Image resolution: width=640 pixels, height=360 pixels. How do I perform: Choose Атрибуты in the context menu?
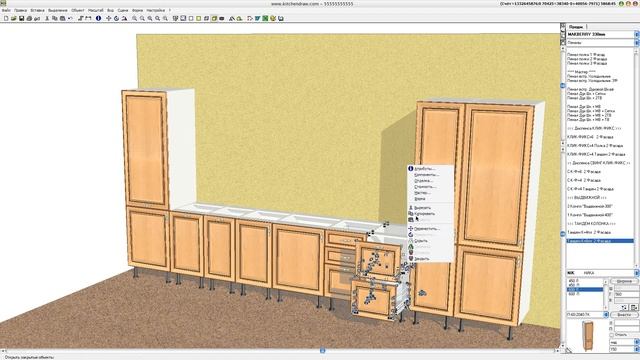pyautogui.click(x=424, y=169)
